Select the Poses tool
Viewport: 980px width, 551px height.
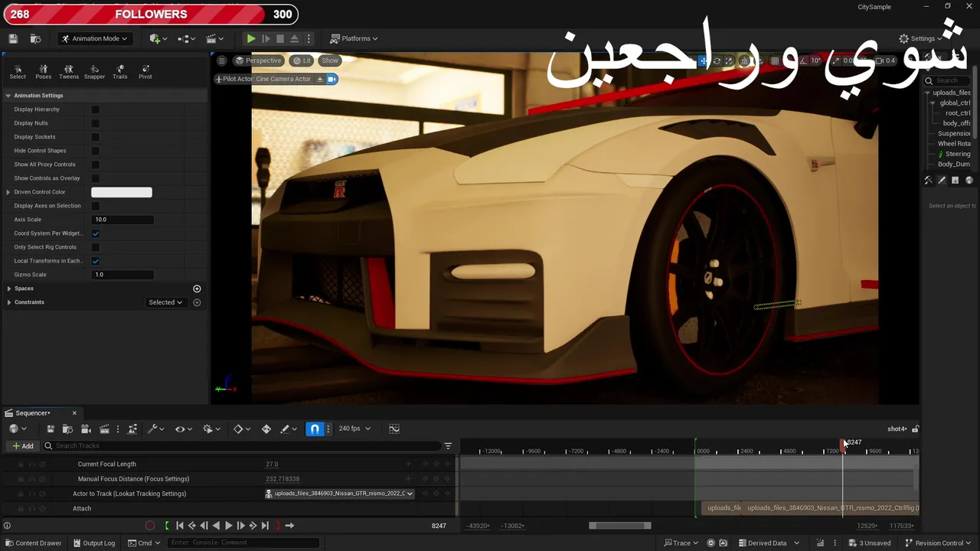click(44, 72)
